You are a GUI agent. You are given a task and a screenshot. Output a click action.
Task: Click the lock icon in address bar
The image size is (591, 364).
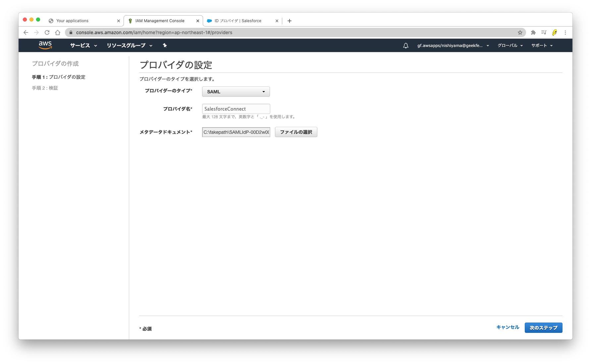[71, 32]
